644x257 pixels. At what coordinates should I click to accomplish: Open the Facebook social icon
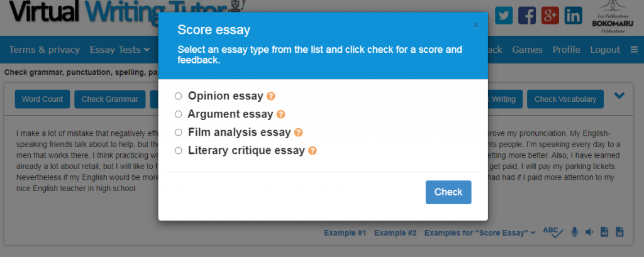[527, 16]
